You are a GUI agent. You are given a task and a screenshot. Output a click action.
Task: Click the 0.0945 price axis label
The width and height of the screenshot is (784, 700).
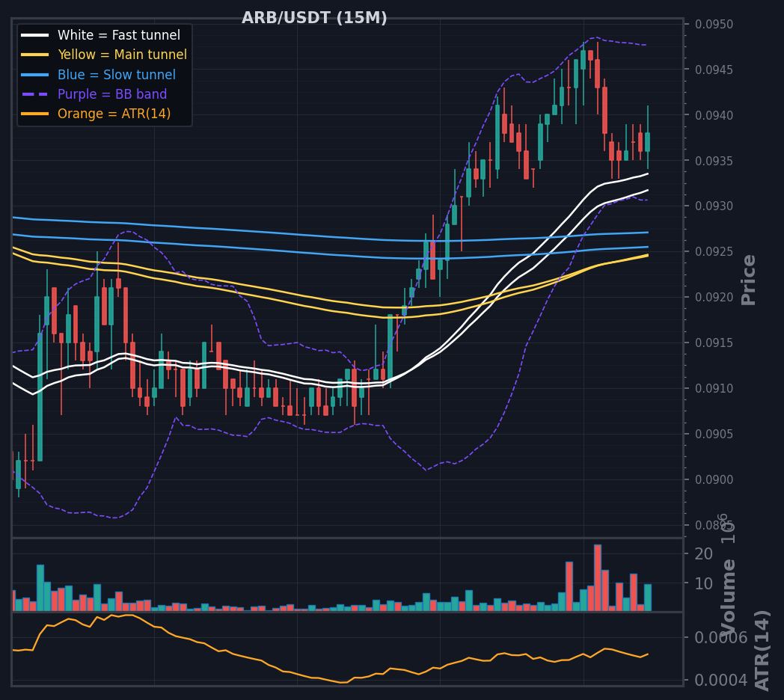tap(714, 70)
